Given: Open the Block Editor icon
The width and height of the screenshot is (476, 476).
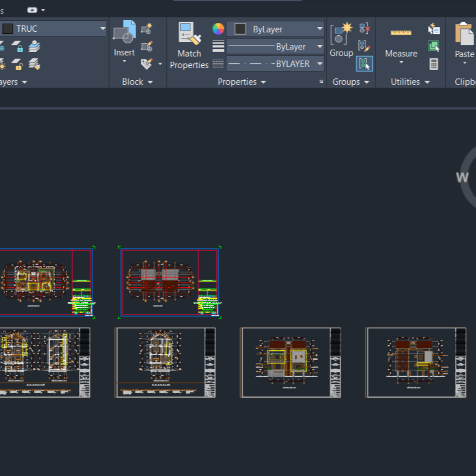Looking at the screenshot, I should pos(147,46).
